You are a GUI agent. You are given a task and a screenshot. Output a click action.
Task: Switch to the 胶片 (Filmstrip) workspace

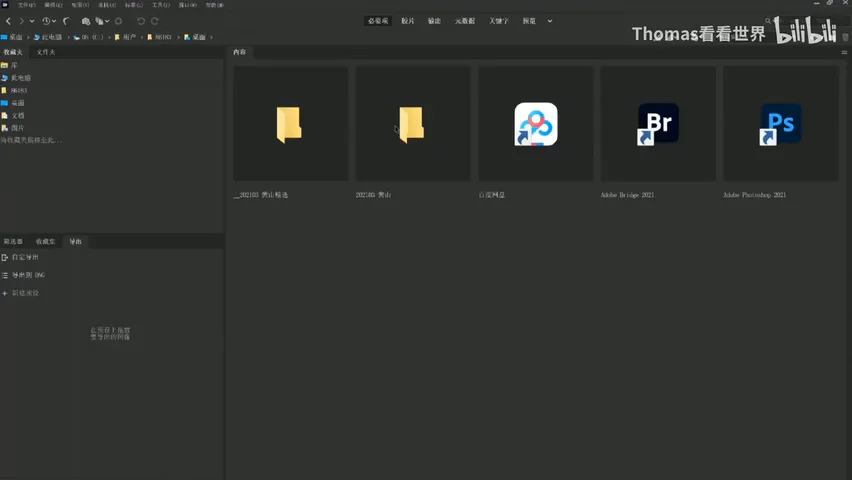(408, 21)
